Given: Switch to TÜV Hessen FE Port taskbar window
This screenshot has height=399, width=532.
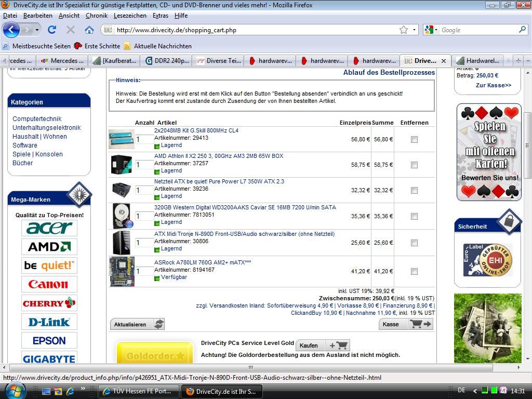Looking at the screenshot, I should 138,391.
